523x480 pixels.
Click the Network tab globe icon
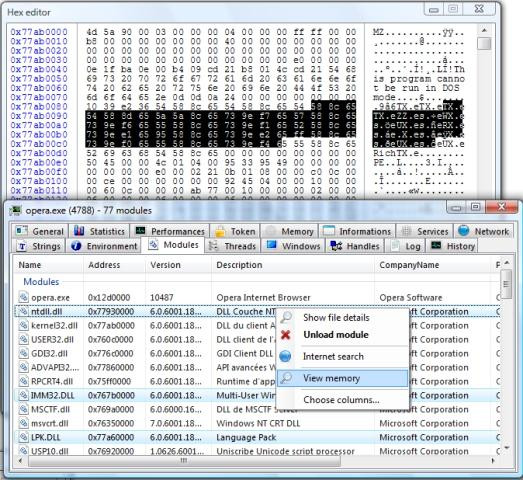point(464,230)
